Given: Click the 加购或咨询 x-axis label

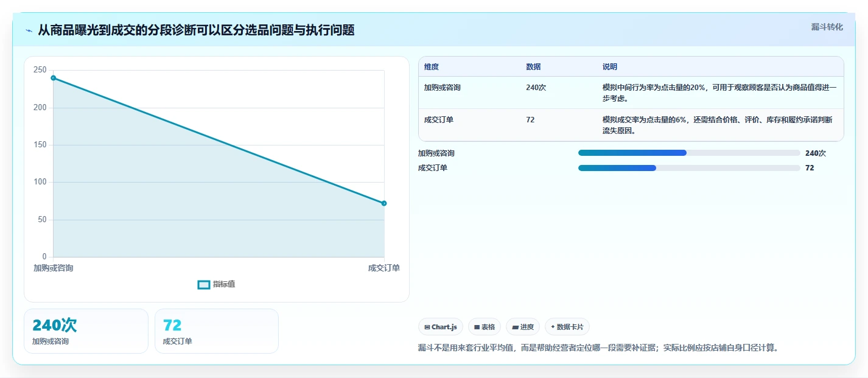Looking at the screenshot, I should [x=54, y=268].
